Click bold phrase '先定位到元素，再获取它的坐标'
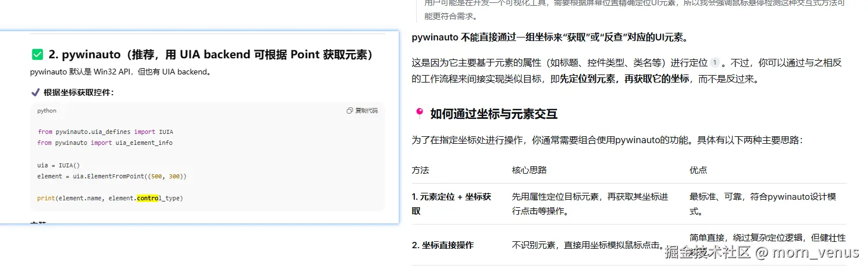The height and width of the screenshot is (269, 868). pyautogui.click(x=624, y=79)
